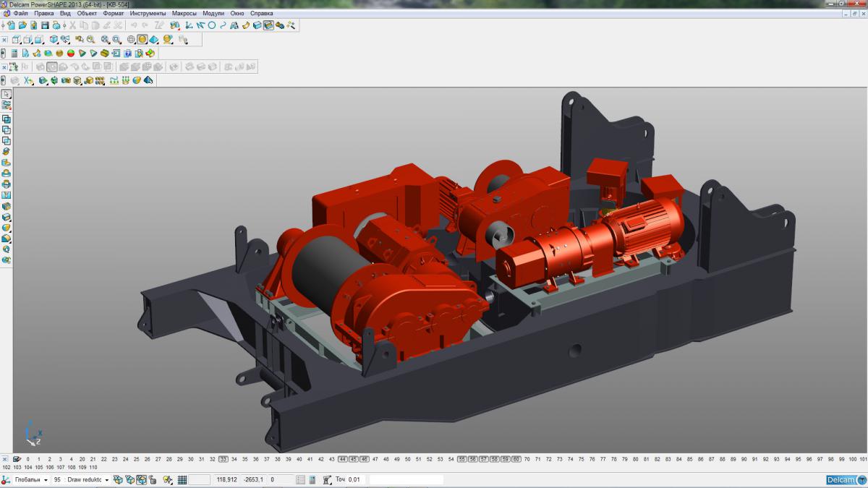This screenshot has height=488, width=868.
Task: Toggle level 44 visibility
Action: pyautogui.click(x=343, y=459)
